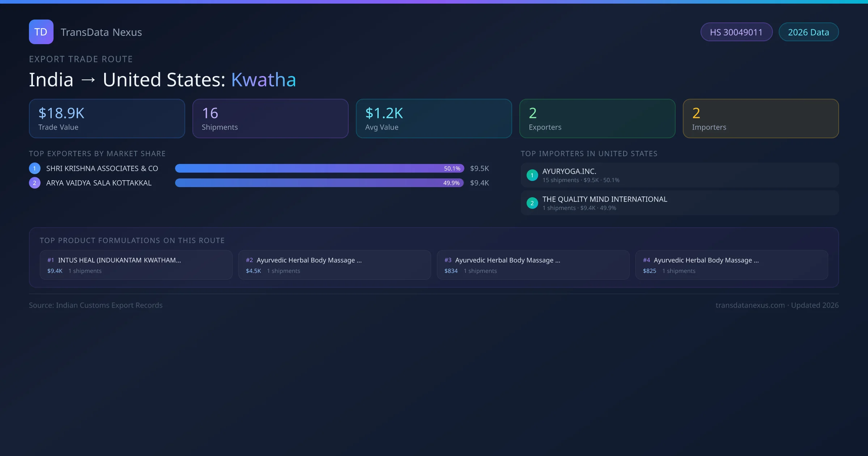This screenshot has height=456, width=868.
Task: Click exporter rank 2 badge icon
Action: (34, 183)
